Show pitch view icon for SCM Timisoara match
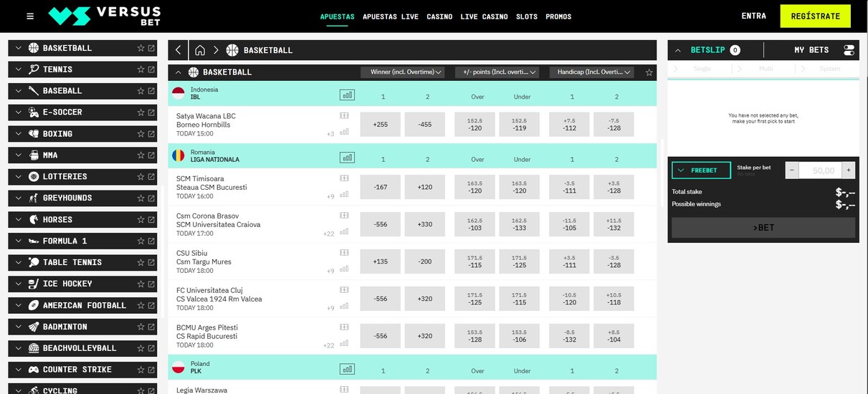 coord(344,178)
